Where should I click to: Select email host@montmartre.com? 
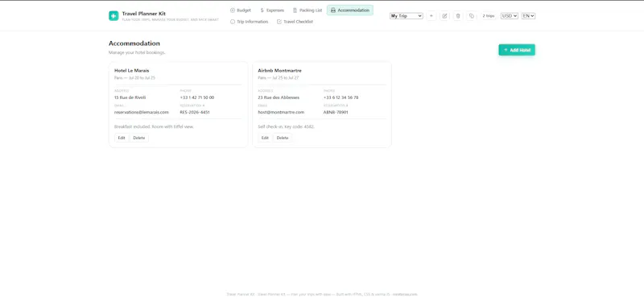[281, 112]
